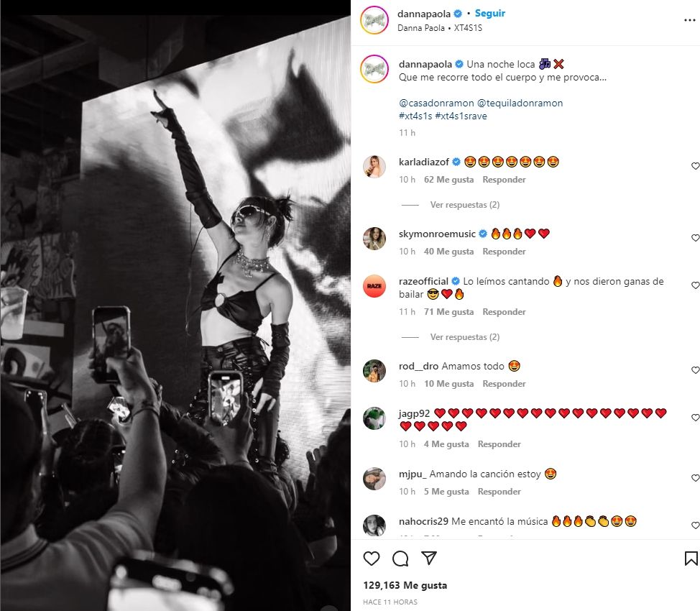
Task: Share the post via the paper plane icon
Action: [428, 559]
